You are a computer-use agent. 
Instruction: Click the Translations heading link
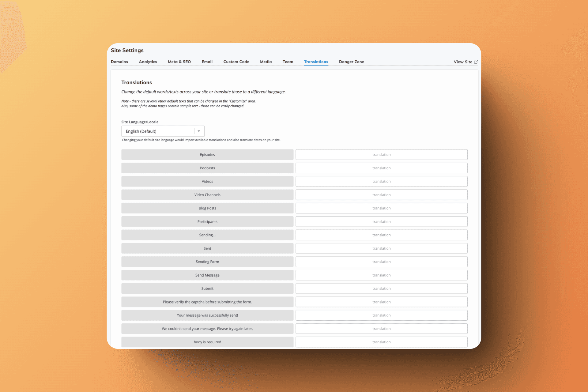pos(316,62)
